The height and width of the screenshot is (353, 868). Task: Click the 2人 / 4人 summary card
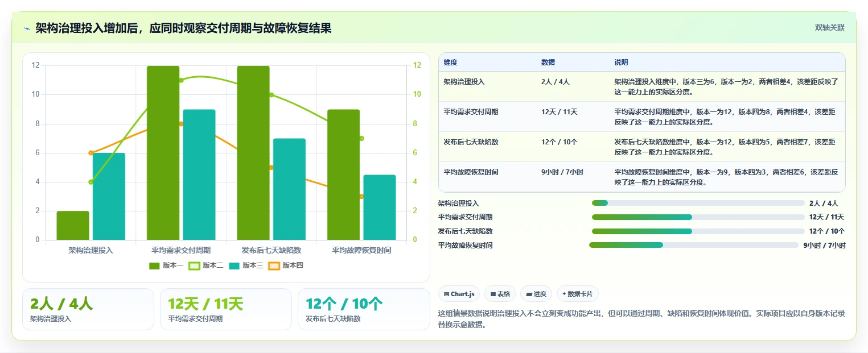88,309
